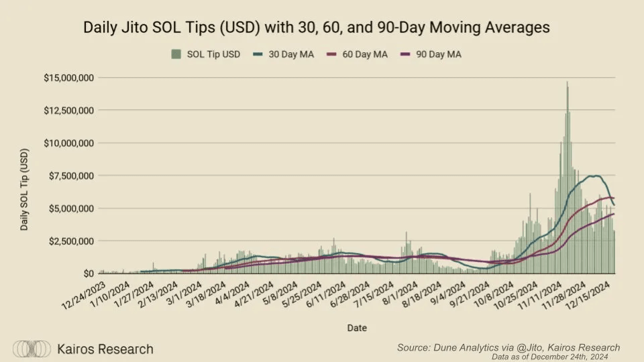
Task: Click the '4/4/2024' x-axis date label
Action: pos(233,293)
